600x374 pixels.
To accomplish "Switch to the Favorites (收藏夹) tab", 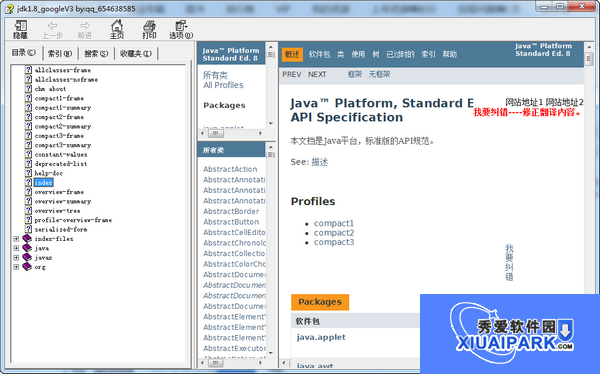I will tap(136, 54).
